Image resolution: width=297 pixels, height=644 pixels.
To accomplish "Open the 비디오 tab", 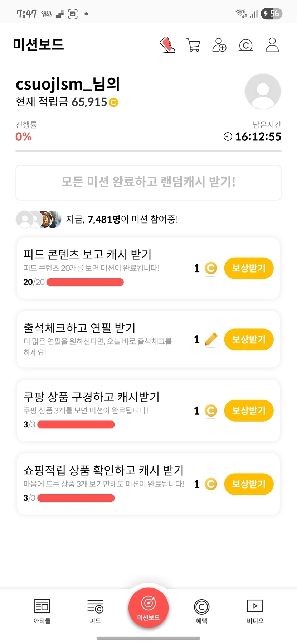I will 255,611.
